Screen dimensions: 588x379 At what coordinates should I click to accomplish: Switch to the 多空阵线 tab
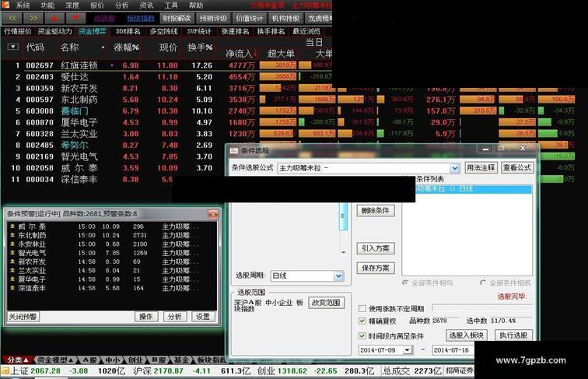pyautogui.click(x=164, y=32)
